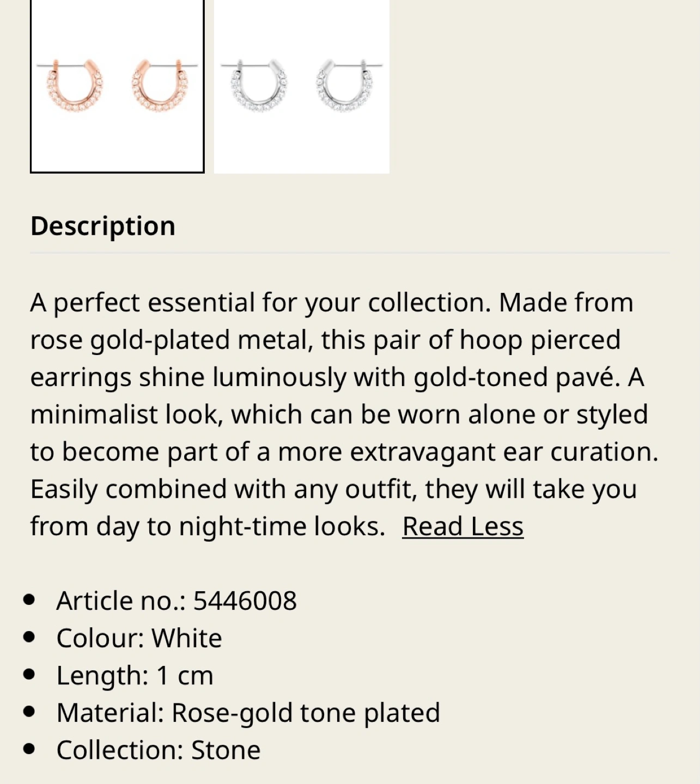The width and height of the screenshot is (700, 784).
Task: Click the bullet point beside Material
Action: 29,712
